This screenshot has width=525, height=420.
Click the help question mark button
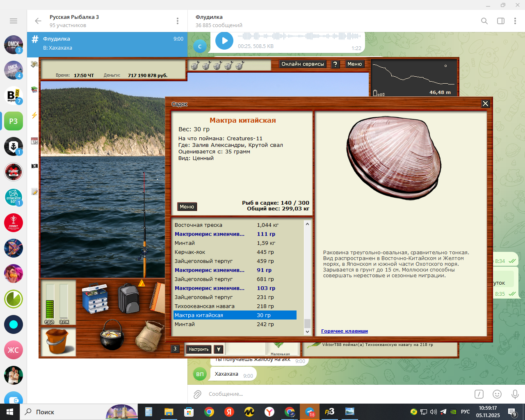[335, 64]
